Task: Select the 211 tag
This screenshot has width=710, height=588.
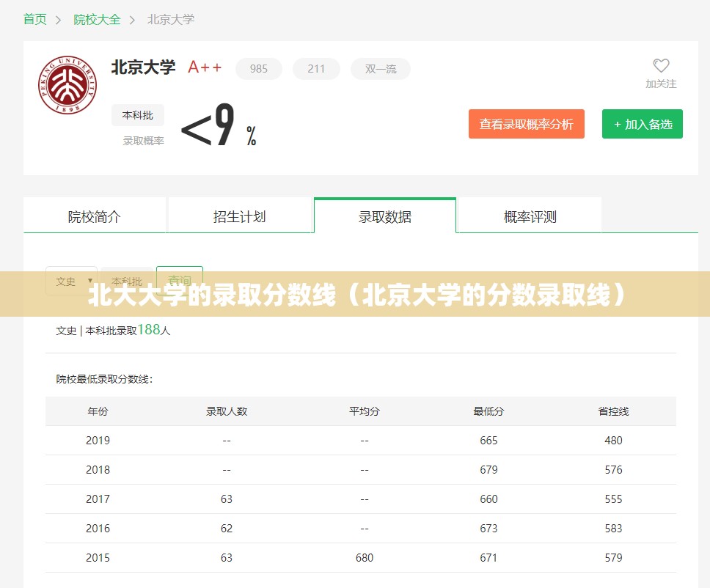Action: [x=316, y=69]
